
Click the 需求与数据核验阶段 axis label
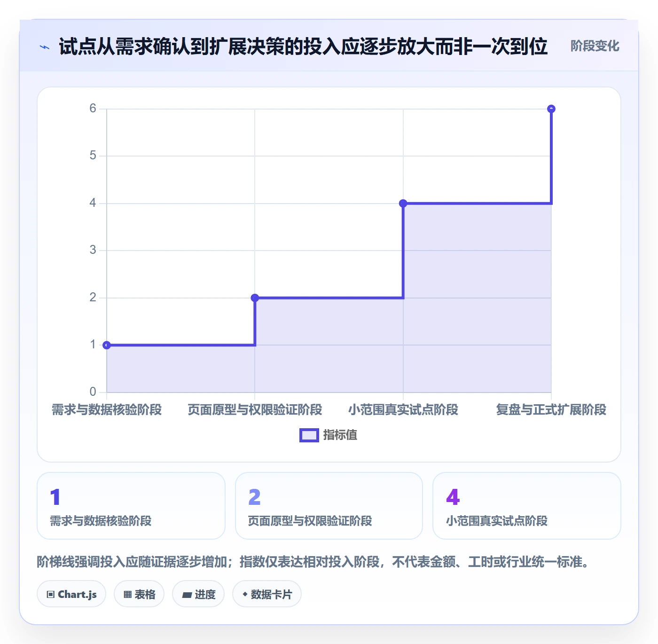coord(107,409)
